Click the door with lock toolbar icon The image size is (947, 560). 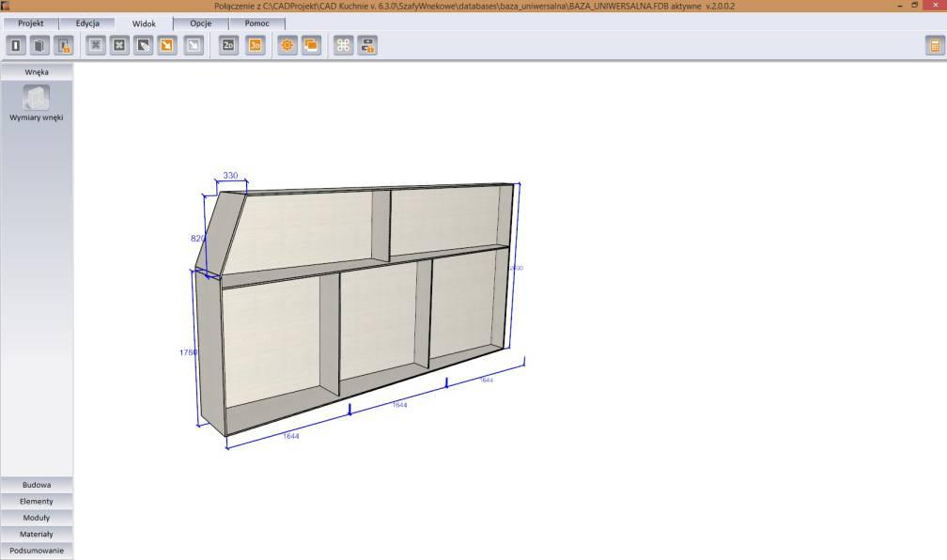point(64,45)
